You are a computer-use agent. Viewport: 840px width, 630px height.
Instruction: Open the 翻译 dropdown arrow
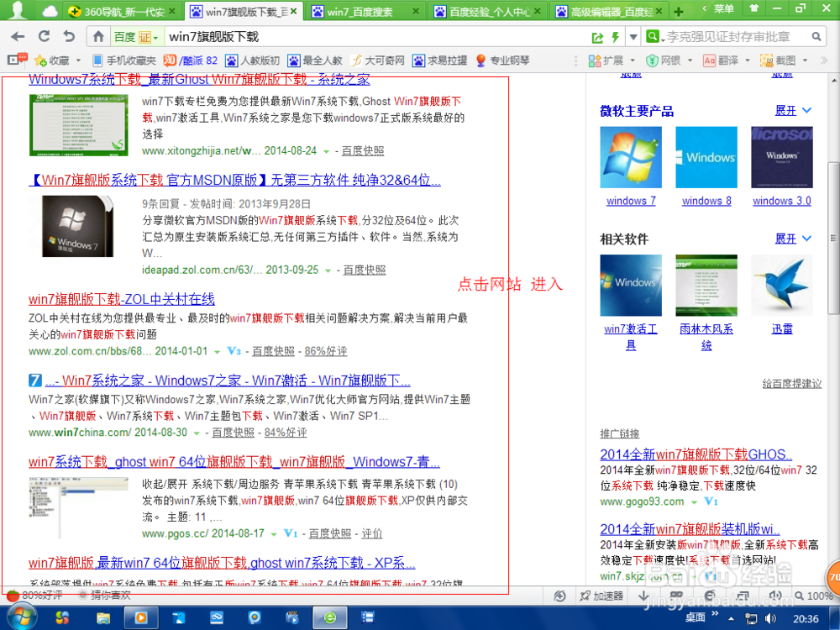748,60
